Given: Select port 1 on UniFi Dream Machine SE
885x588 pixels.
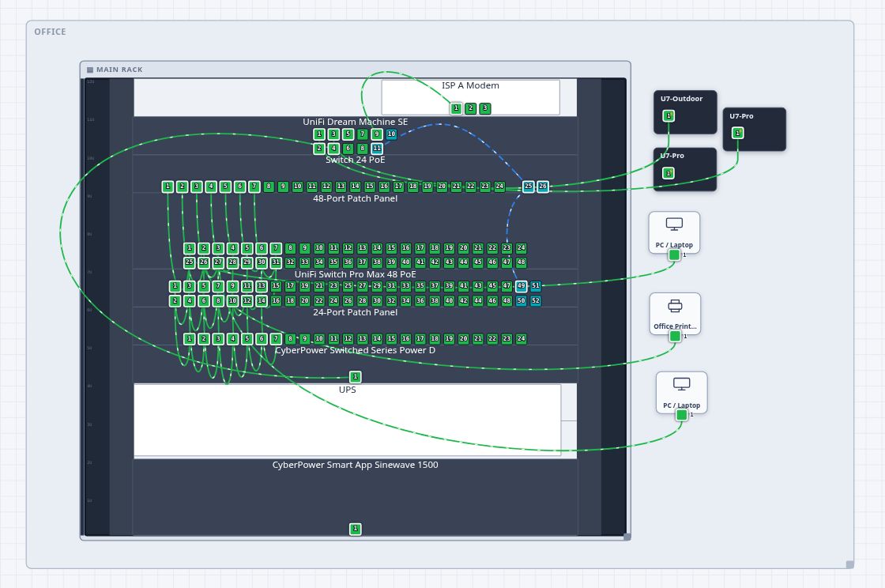Looking at the screenshot, I should point(319,134).
